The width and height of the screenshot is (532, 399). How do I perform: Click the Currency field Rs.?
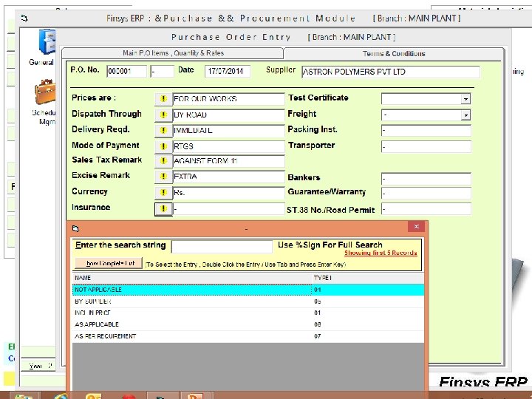228,192
